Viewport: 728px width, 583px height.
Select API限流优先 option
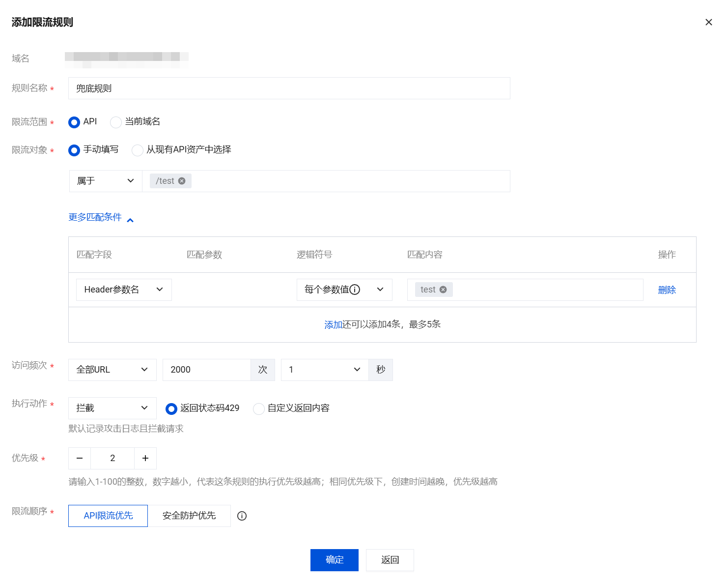108,516
